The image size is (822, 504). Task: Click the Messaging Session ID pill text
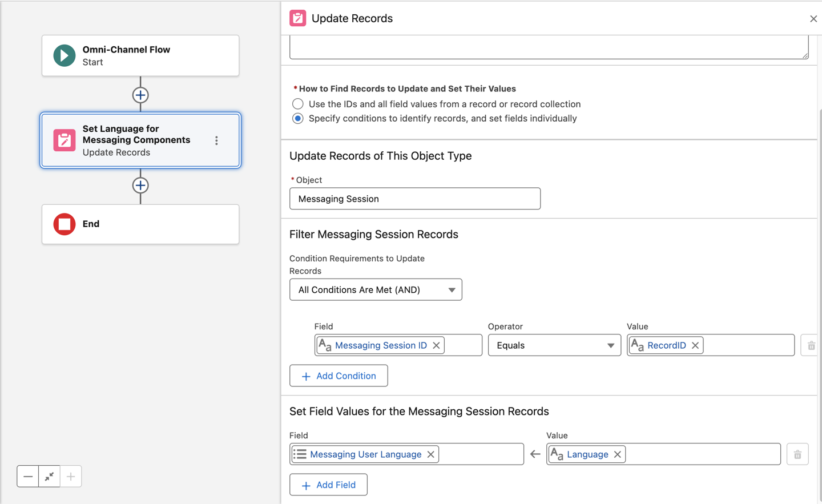click(381, 345)
